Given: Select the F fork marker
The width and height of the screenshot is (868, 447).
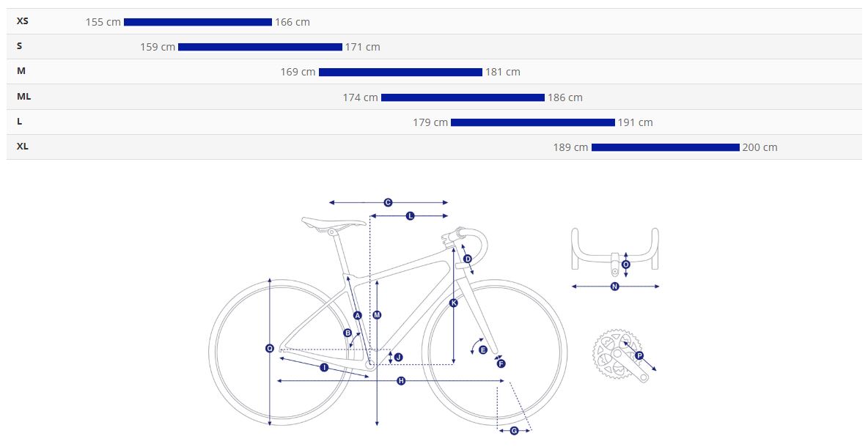Looking at the screenshot, I should (x=501, y=363).
